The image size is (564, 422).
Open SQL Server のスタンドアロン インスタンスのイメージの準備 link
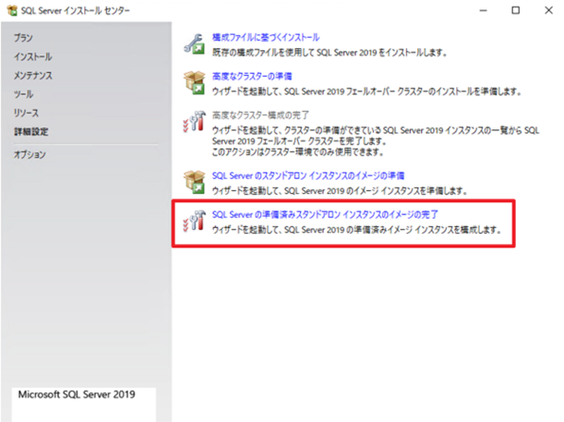[308, 176]
